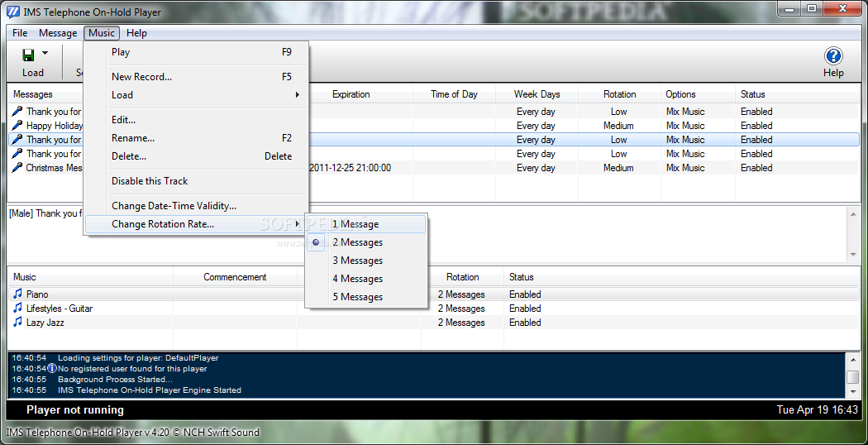
Task: Click log panel scrollbar down arrow
Action: 853,391
